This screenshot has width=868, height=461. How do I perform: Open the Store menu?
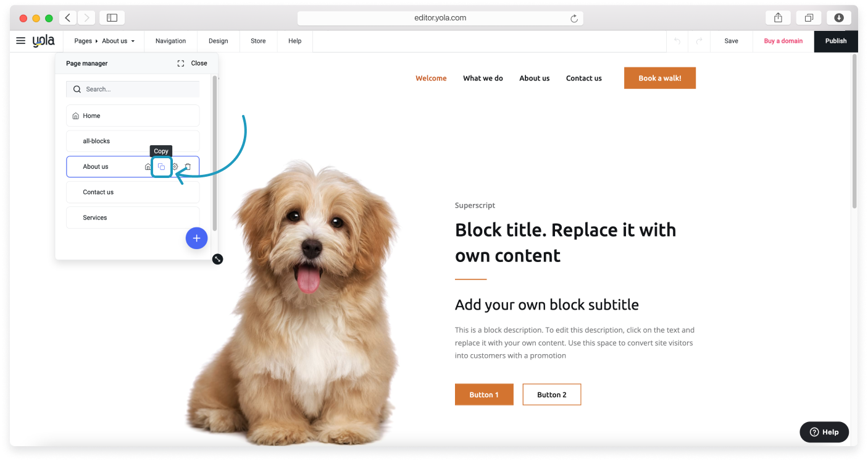[x=258, y=41]
